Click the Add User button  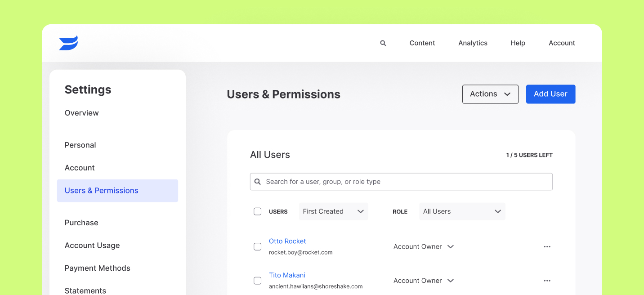[550, 94]
